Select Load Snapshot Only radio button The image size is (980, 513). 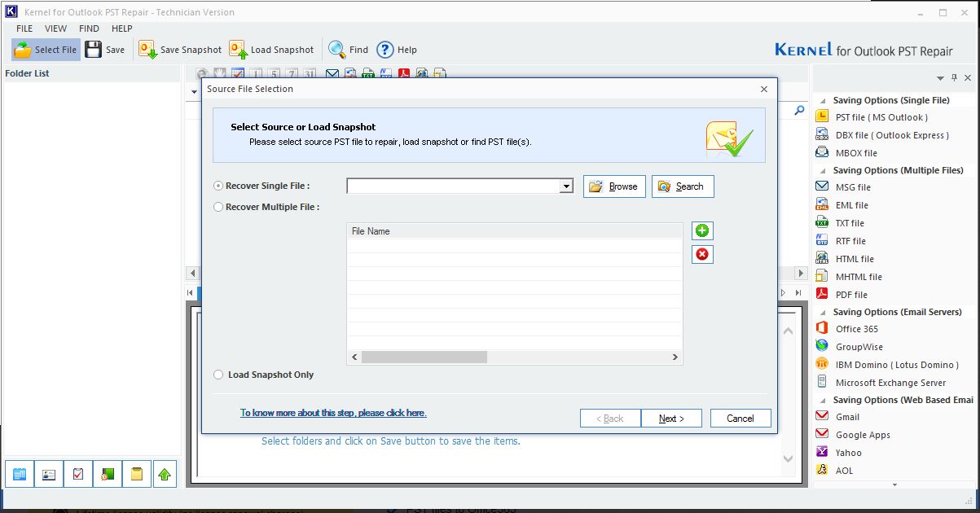pos(218,375)
